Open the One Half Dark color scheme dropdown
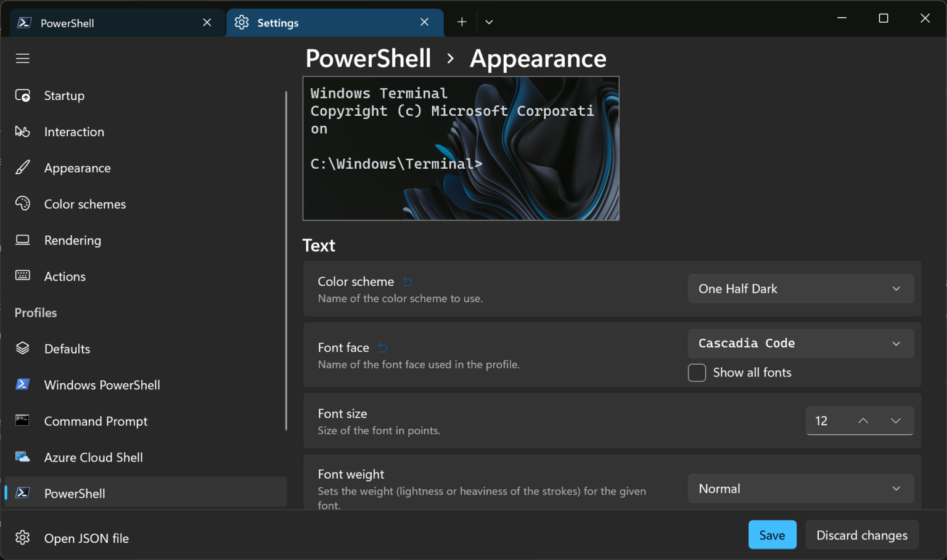947x560 pixels. [800, 288]
